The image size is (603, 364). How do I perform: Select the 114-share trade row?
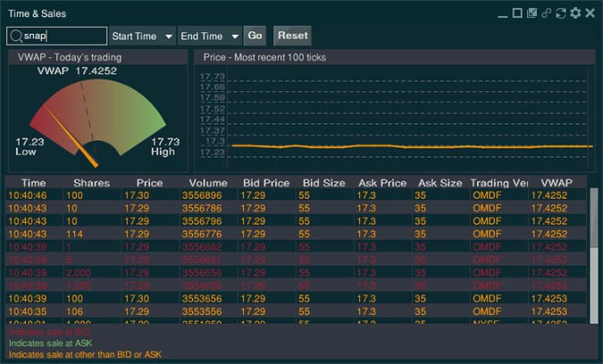pos(295,234)
